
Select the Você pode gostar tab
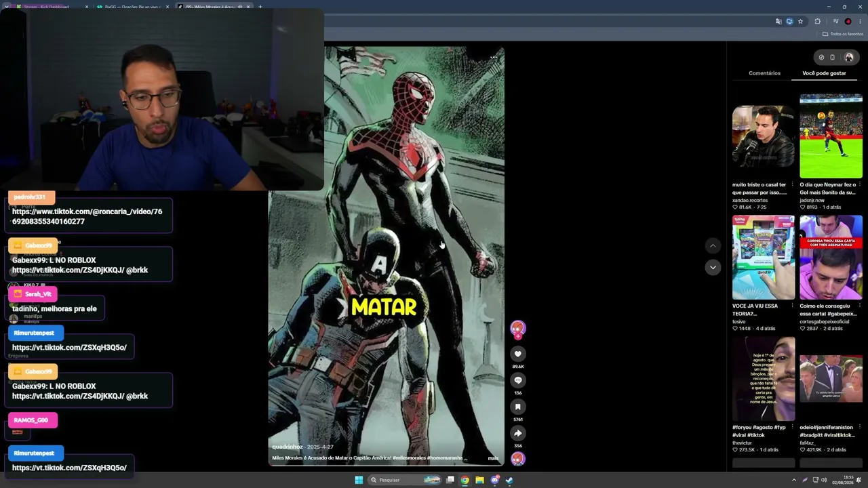824,73
